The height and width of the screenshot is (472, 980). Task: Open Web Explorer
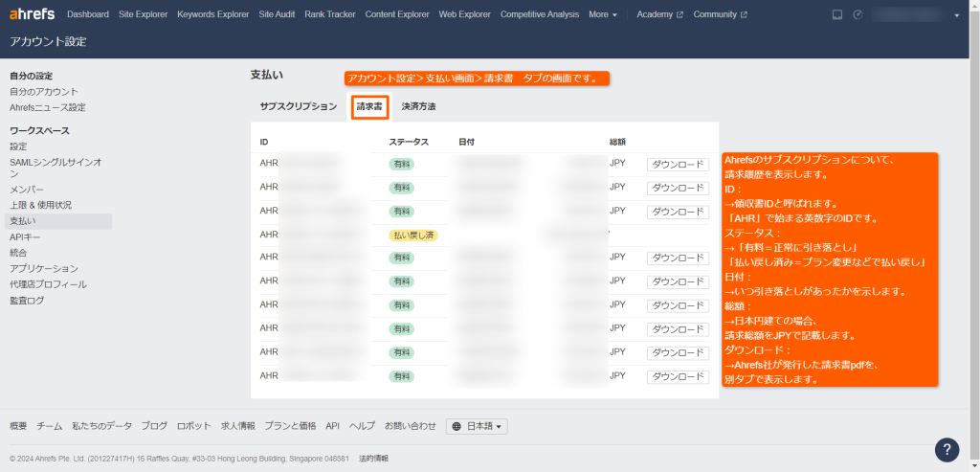[x=464, y=14]
